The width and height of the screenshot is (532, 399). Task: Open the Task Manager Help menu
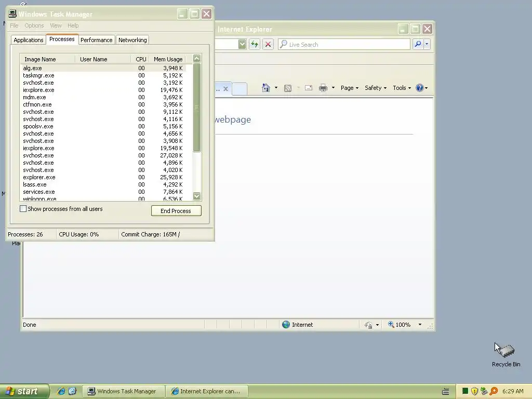[x=73, y=25]
